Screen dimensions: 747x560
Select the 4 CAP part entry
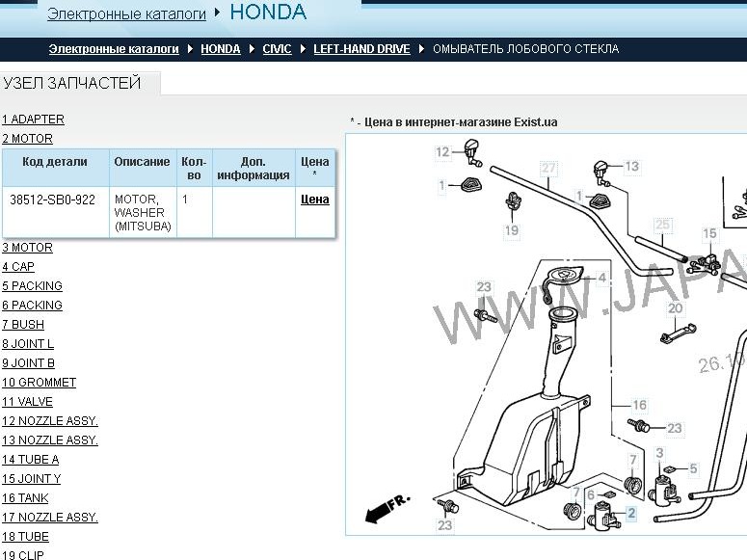[x=18, y=266]
